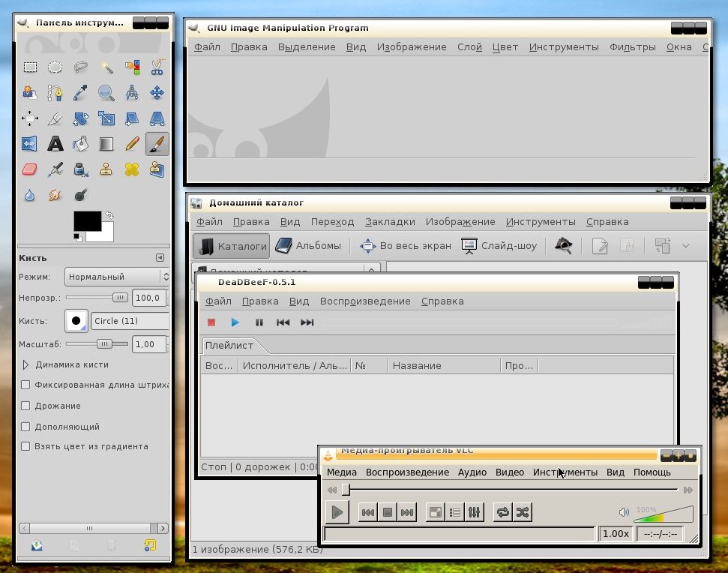Pick the Bucket Fill tool
728x573 pixels.
[x=81, y=144]
